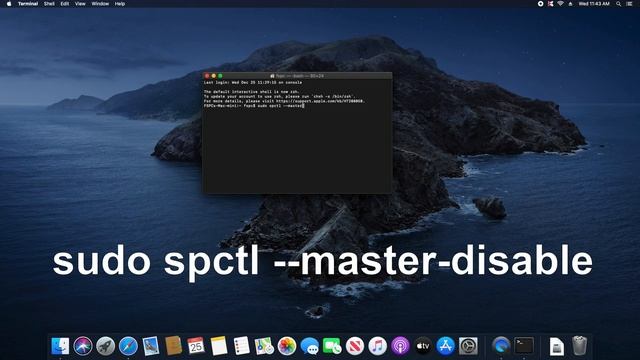
Task: Open Mail stamp icon in Dock
Action: pyautogui.click(x=151, y=346)
